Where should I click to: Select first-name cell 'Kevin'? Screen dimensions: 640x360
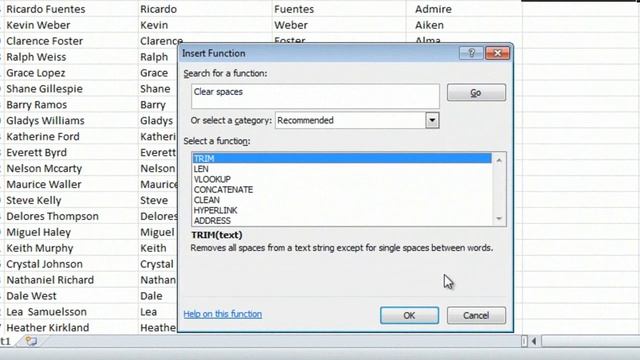[x=205, y=25]
